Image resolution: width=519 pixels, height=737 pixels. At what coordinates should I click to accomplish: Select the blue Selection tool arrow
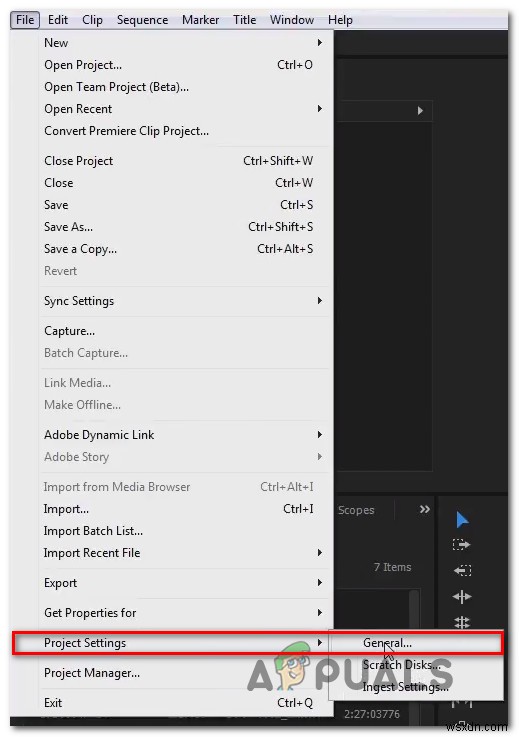tap(462, 520)
